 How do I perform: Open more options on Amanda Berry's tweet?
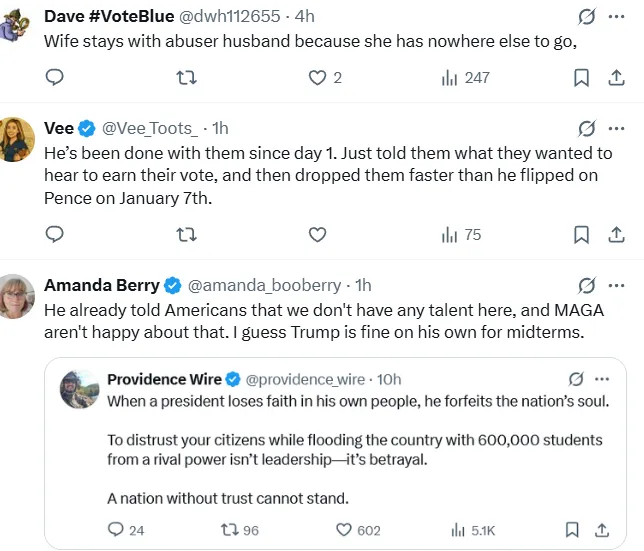616,285
